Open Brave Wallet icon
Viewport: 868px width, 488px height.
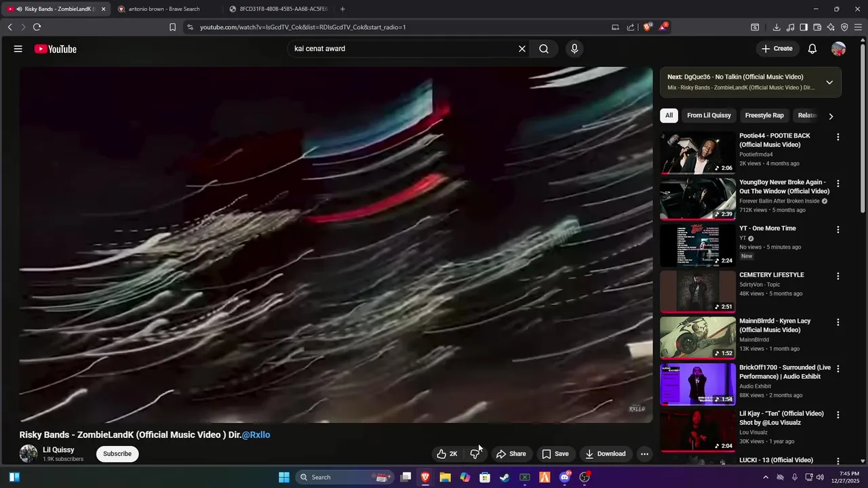(x=817, y=27)
